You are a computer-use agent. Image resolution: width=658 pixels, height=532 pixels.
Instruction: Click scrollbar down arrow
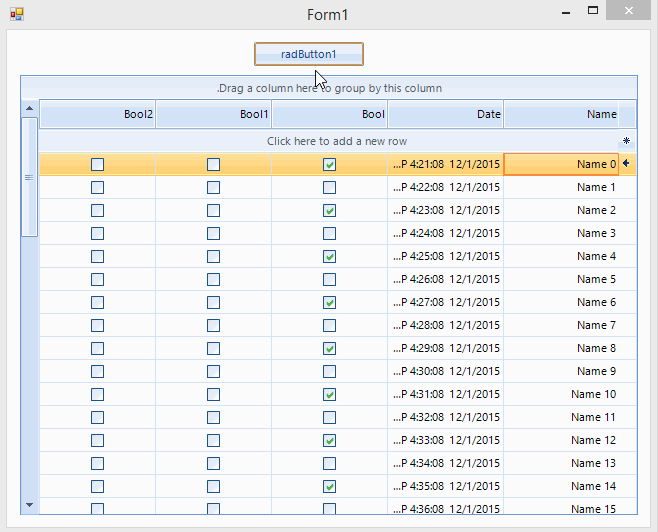click(29, 505)
